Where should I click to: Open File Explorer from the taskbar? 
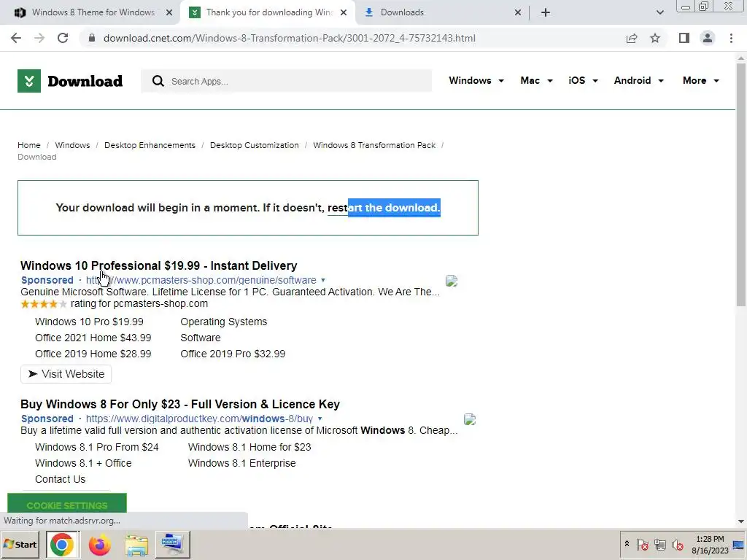pos(136,544)
